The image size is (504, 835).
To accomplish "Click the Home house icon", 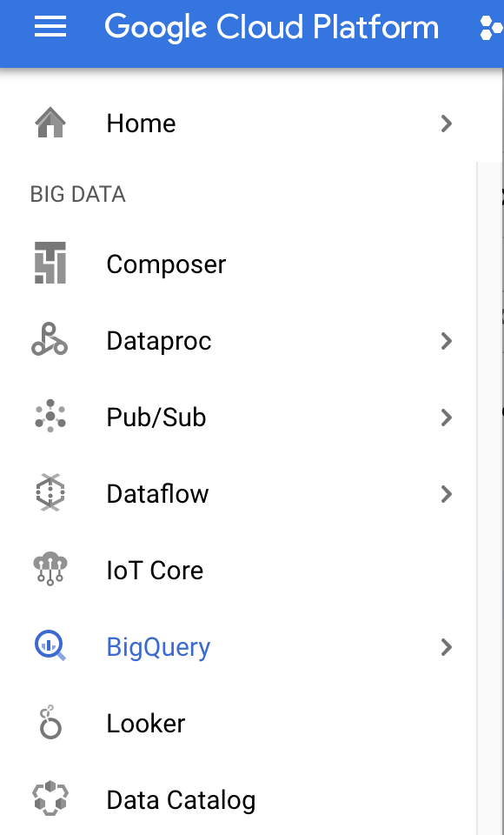I will click(50, 123).
